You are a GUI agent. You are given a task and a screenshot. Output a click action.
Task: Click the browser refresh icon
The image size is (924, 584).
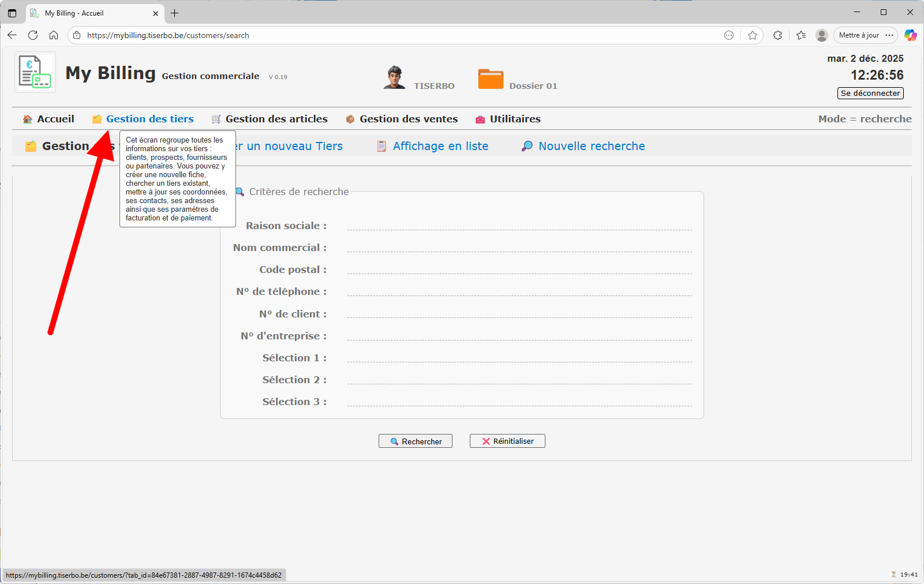pyautogui.click(x=33, y=35)
